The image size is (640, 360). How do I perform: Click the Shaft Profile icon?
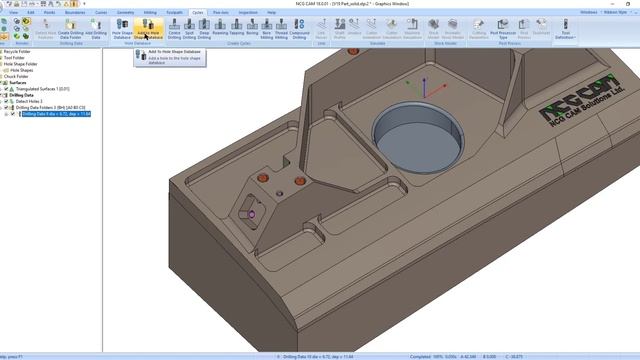point(340,29)
